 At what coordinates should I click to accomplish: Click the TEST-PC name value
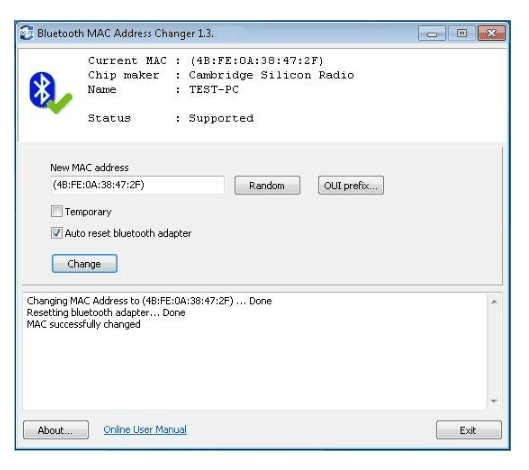(x=214, y=89)
